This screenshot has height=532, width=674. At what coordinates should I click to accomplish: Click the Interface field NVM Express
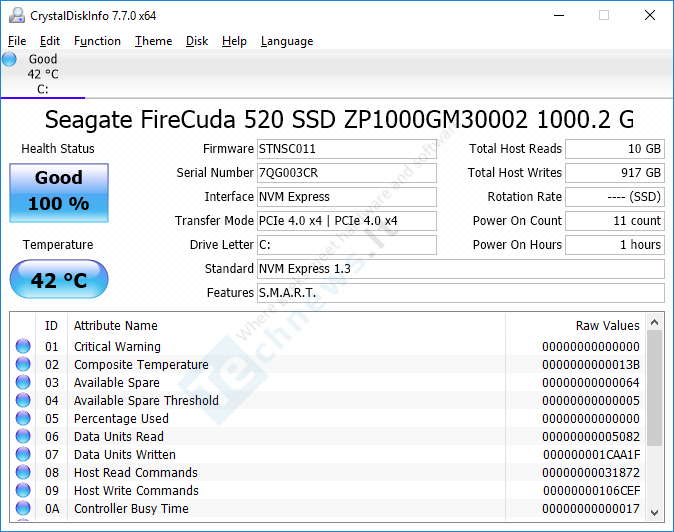click(x=346, y=197)
